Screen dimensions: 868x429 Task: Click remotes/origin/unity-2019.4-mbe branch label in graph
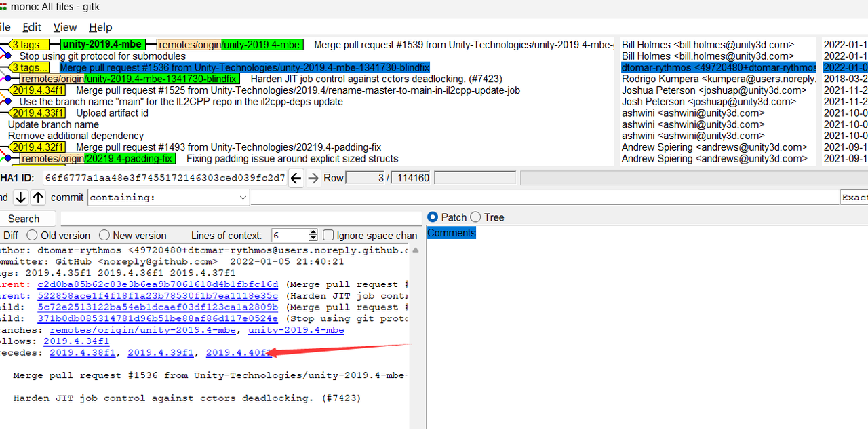coord(230,45)
